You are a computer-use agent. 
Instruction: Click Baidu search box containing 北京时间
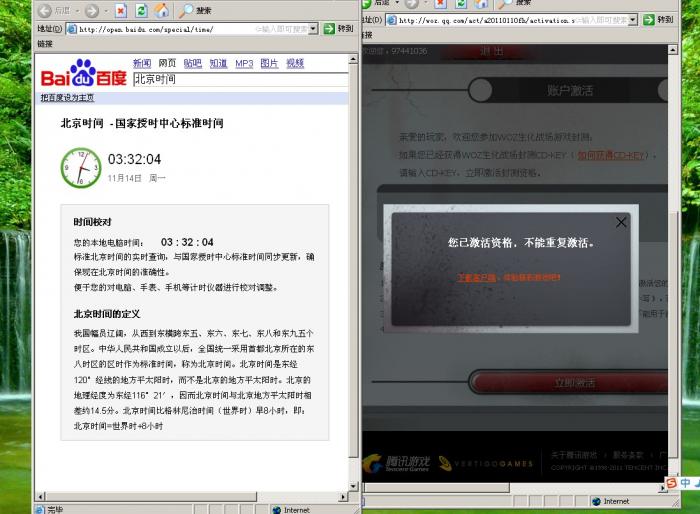click(x=241, y=79)
